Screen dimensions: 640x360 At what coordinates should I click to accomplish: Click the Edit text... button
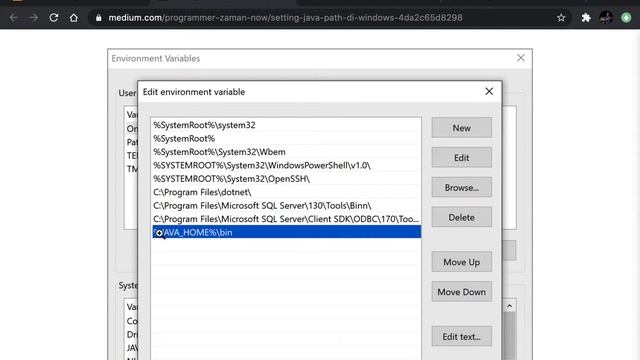462,336
